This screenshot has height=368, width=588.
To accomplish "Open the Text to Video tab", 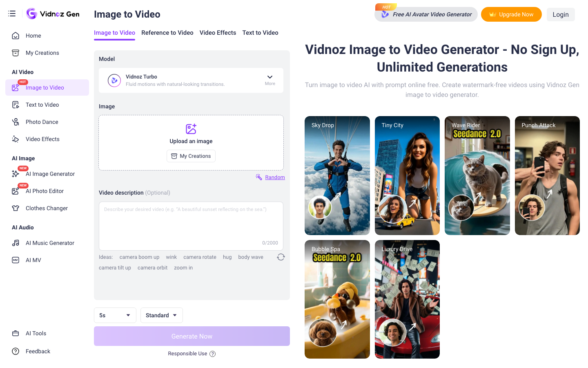I will (x=260, y=33).
